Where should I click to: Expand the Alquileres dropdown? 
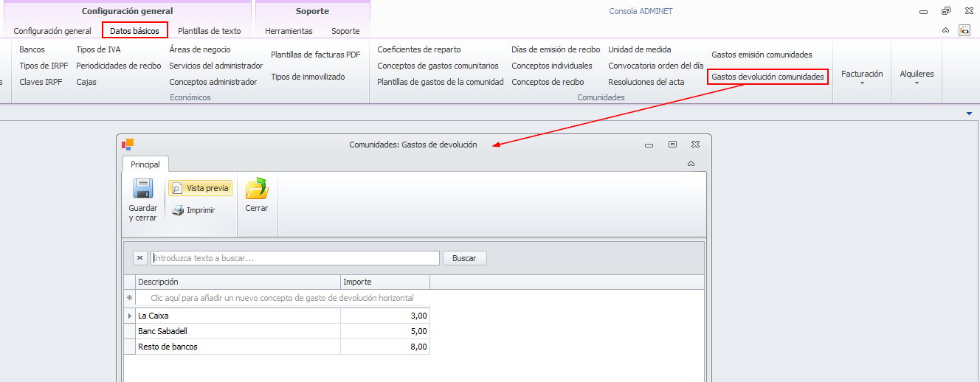click(917, 77)
